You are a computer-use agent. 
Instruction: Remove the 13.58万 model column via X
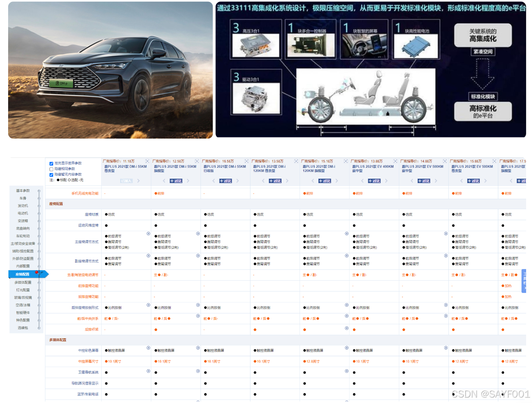pyautogui.click(x=296, y=161)
